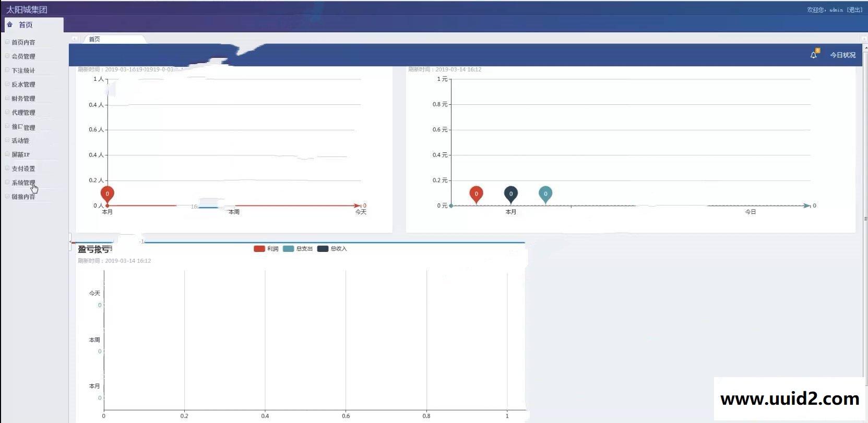Screen dimensions: 868x423
Task: Expand the 支付设置 sidebar menu
Action: point(23,168)
